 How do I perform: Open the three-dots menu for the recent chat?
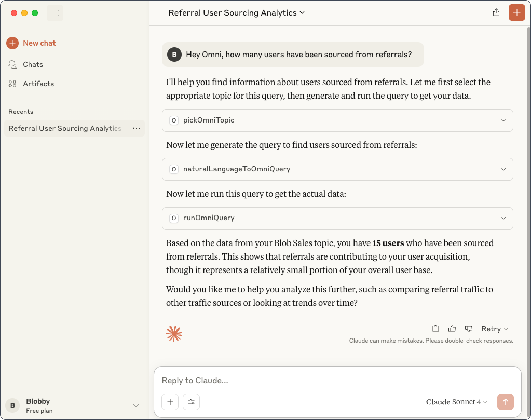[137, 128]
